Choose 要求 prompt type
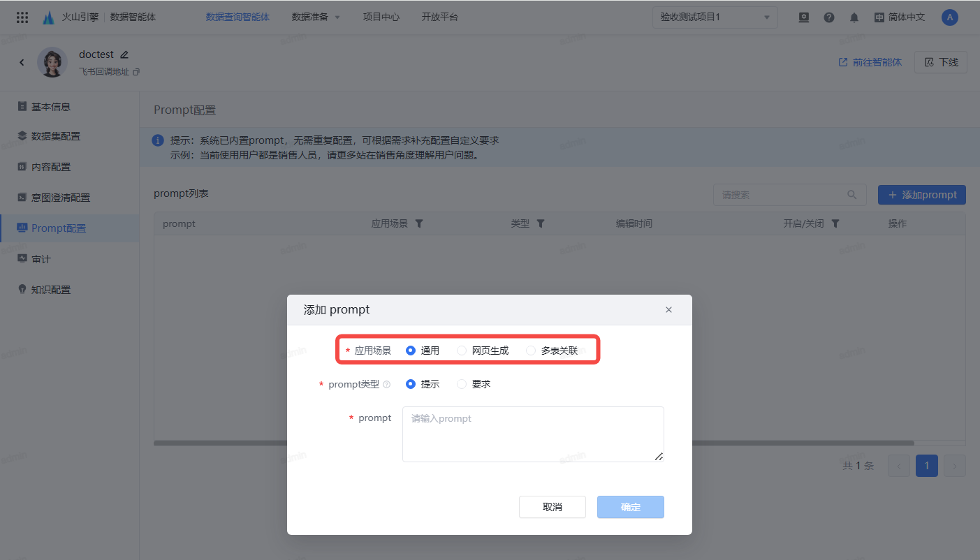 (474, 384)
